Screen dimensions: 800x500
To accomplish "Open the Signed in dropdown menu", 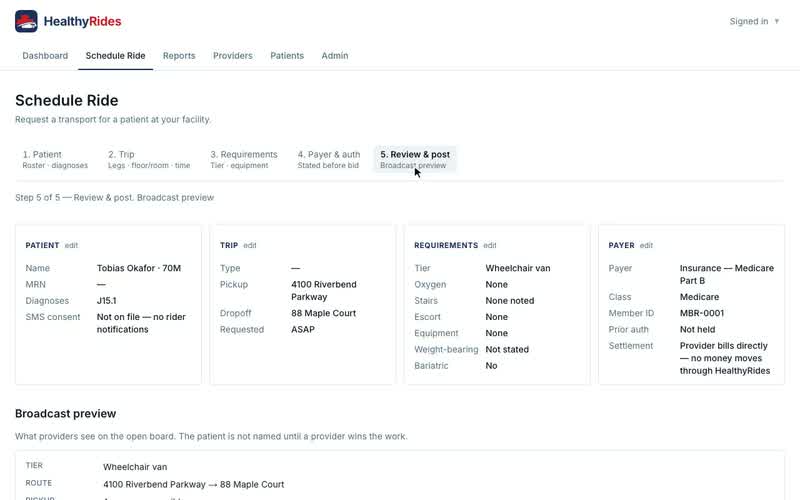I will (x=754, y=21).
